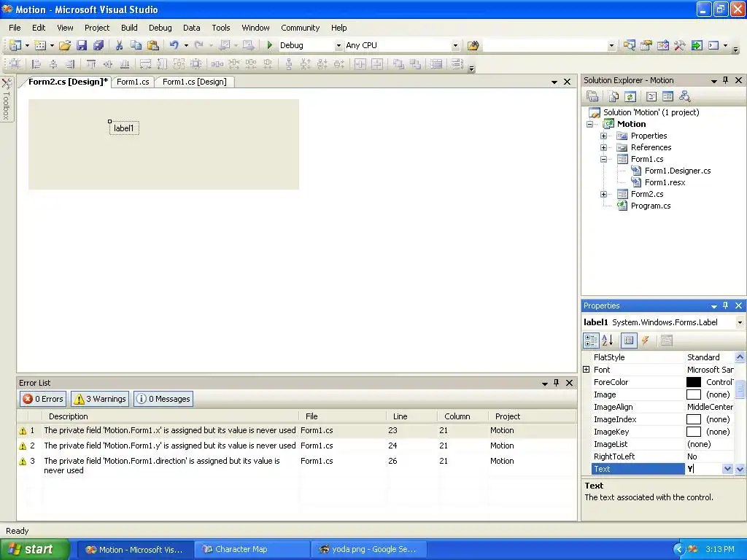
Task: Open the Any CPU platform dropdown
Action: (455, 45)
